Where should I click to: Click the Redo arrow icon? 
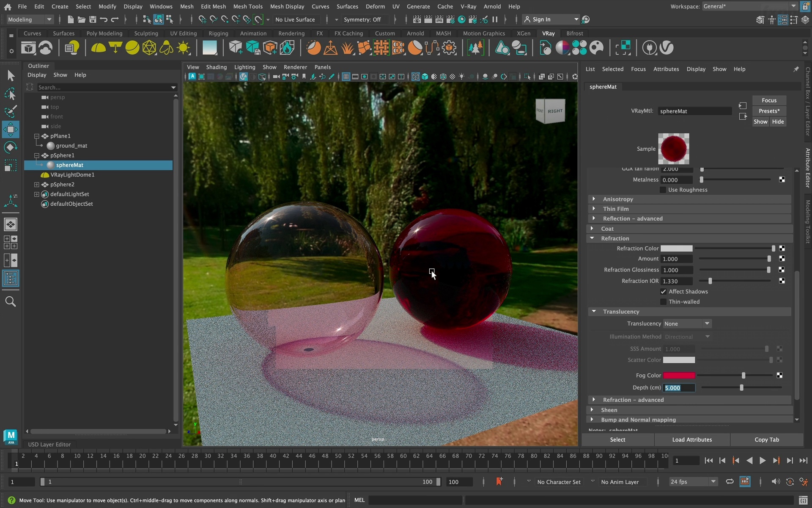click(x=115, y=19)
